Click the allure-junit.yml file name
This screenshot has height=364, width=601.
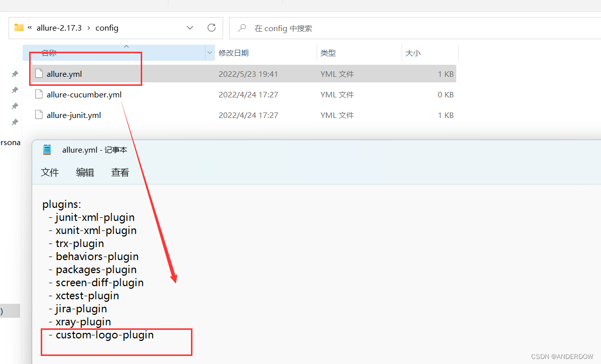coord(73,115)
